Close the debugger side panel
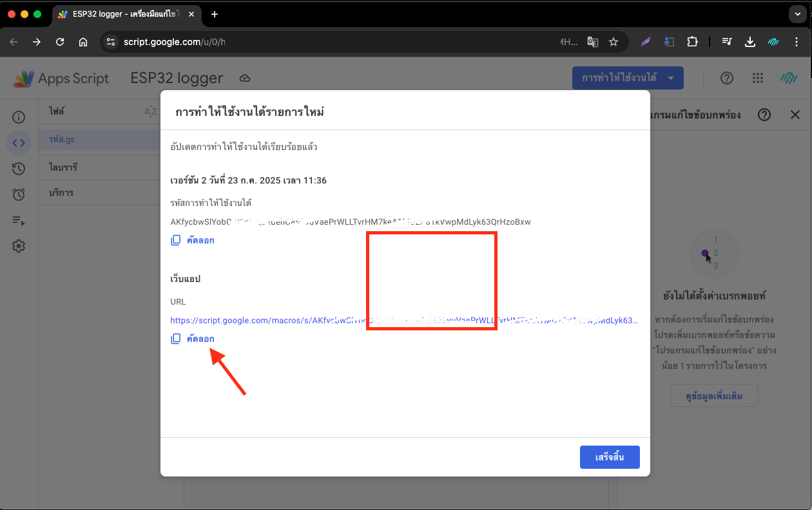This screenshot has height=510, width=812. 795,115
